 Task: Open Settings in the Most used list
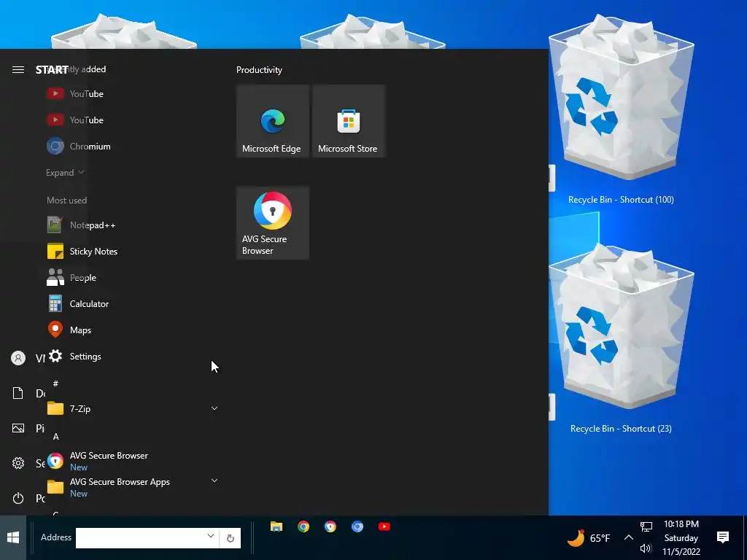74,356
